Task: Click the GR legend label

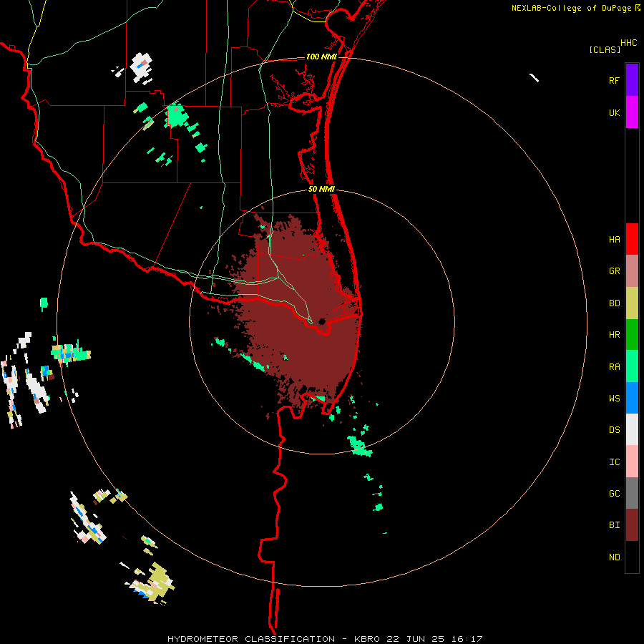Action: pos(614,271)
